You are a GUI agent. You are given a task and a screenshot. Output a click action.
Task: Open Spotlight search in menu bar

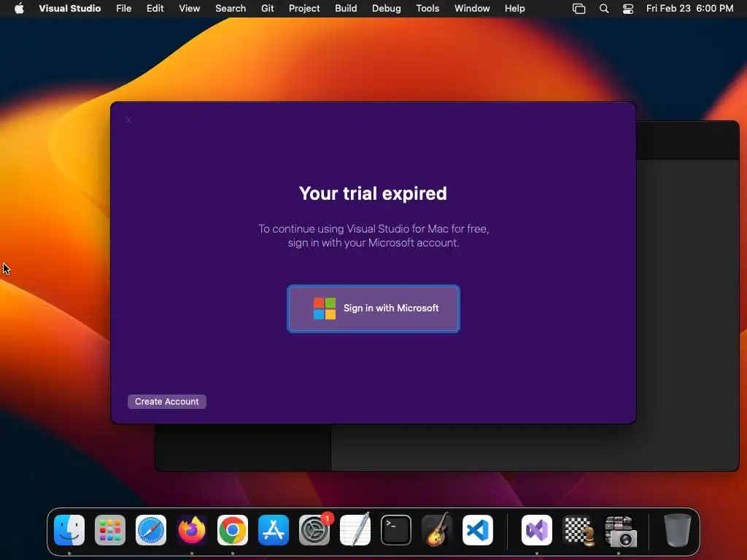click(x=603, y=8)
